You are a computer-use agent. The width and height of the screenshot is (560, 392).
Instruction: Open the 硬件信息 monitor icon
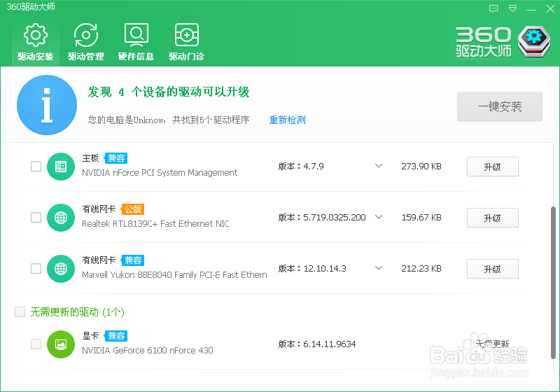pos(136,35)
